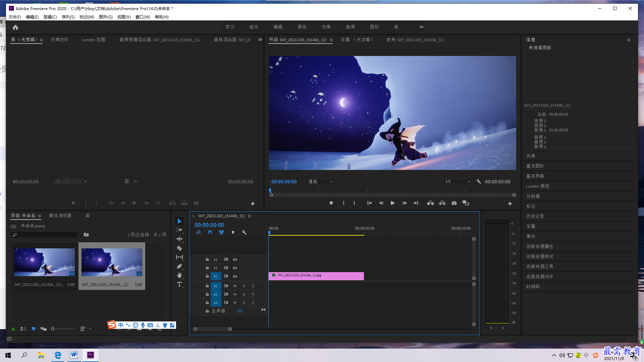Click timeline horizontal zoom scrollbar
The image size is (644, 362).
pyautogui.click(x=213, y=329)
